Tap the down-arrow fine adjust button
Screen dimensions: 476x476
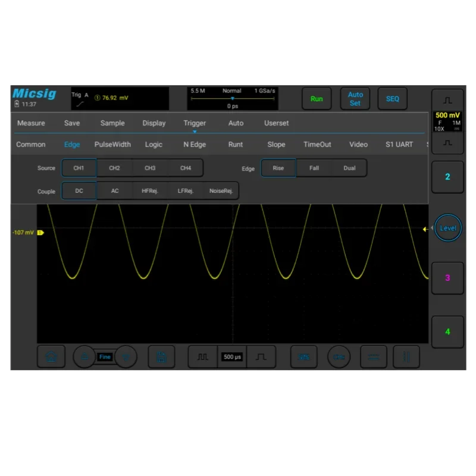pos(126,356)
